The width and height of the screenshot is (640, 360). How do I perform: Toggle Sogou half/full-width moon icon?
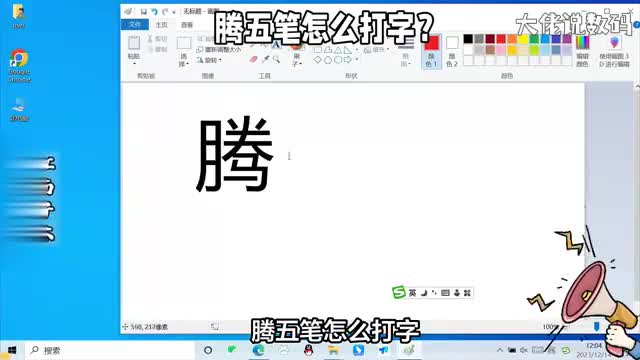point(424,293)
